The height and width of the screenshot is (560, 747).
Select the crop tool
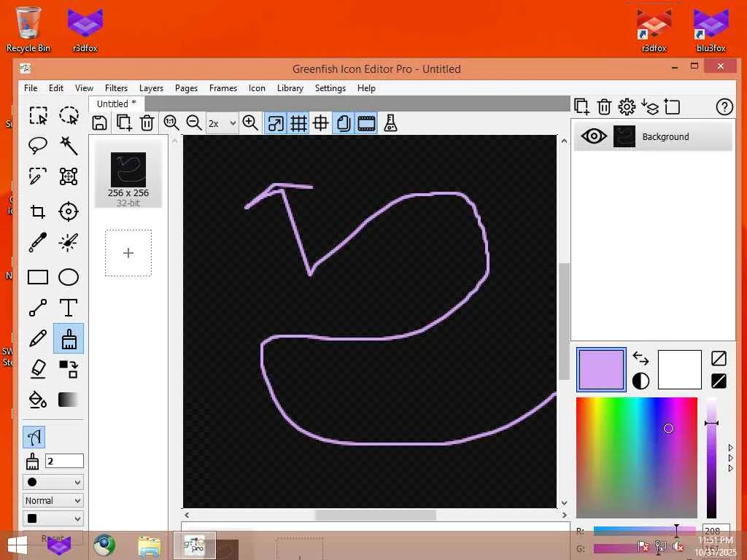click(x=38, y=211)
